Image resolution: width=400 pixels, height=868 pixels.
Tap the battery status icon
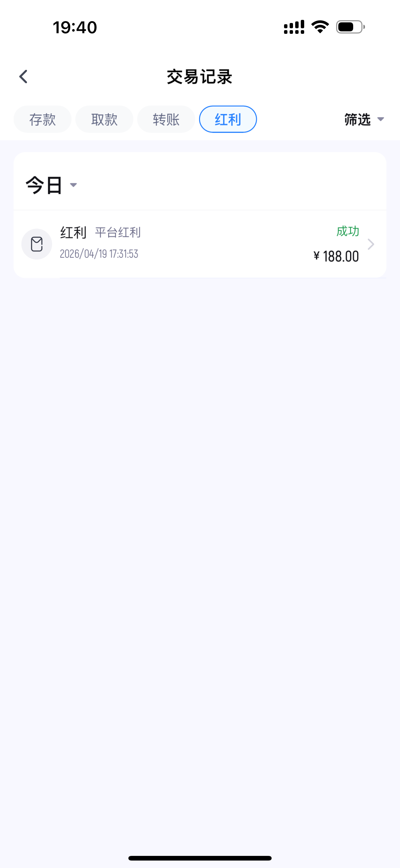click(x=350, y=27)
